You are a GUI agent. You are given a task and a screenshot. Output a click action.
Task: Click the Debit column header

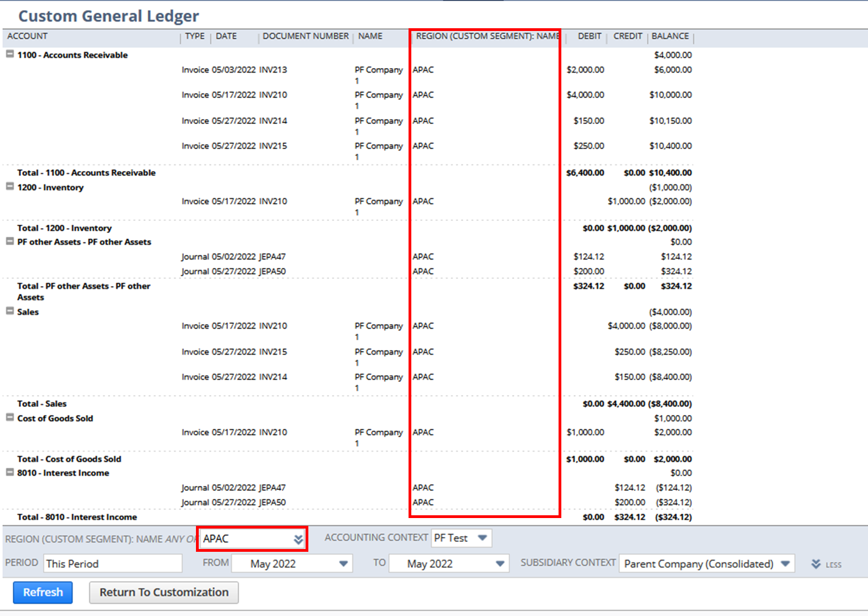click(590, 36)
